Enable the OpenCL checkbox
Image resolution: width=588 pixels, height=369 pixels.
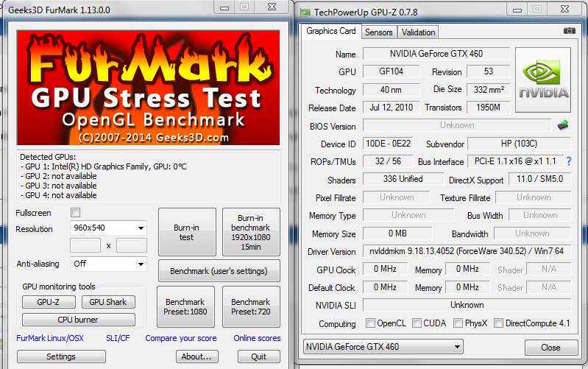[x=370, y=323]
